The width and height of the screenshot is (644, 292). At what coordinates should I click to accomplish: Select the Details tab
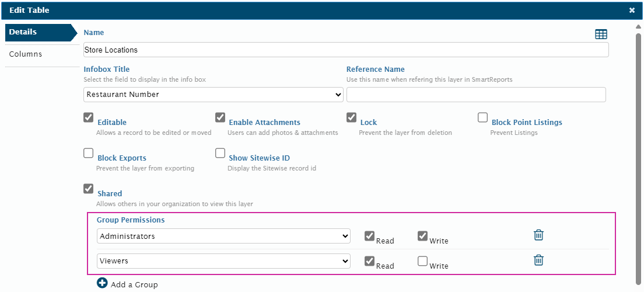coord(23,32)
